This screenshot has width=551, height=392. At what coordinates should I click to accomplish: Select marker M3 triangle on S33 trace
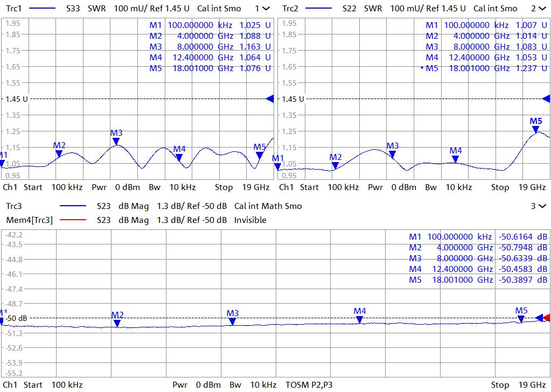tap(116, 142)
